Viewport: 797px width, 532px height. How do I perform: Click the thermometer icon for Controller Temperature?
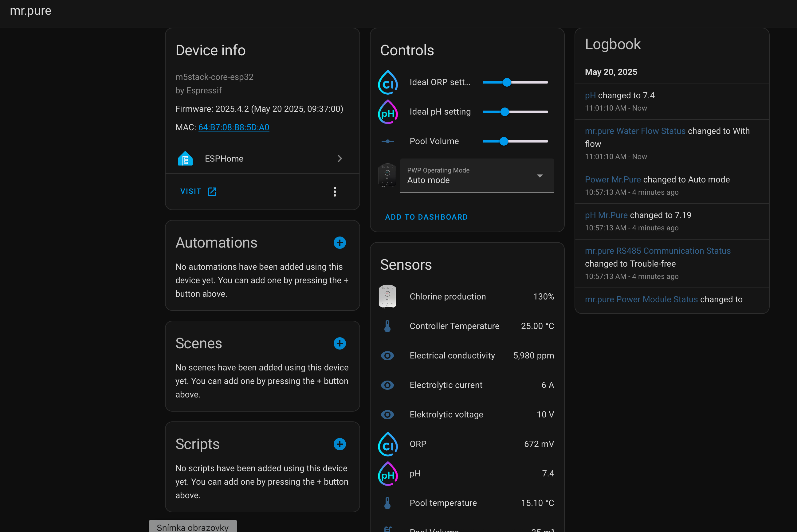387,326
